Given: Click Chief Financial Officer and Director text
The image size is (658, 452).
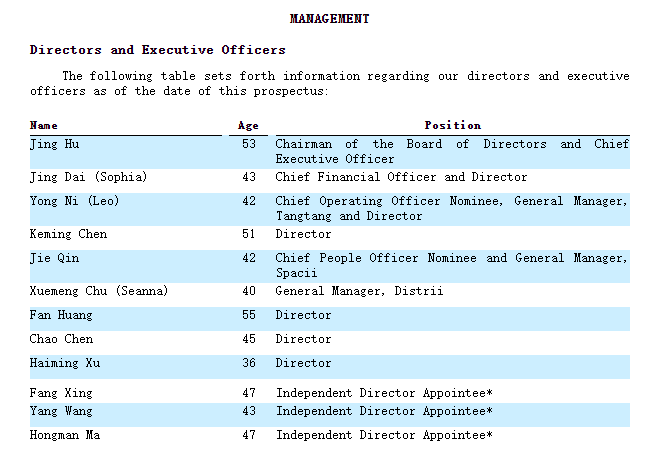Looking at the screenshot, I should pos(401,177).
